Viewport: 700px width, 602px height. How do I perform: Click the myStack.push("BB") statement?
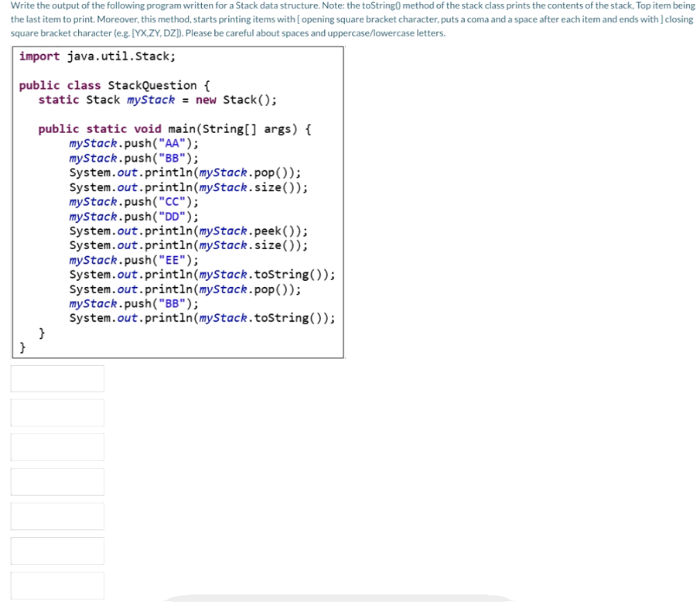[133, 158]
